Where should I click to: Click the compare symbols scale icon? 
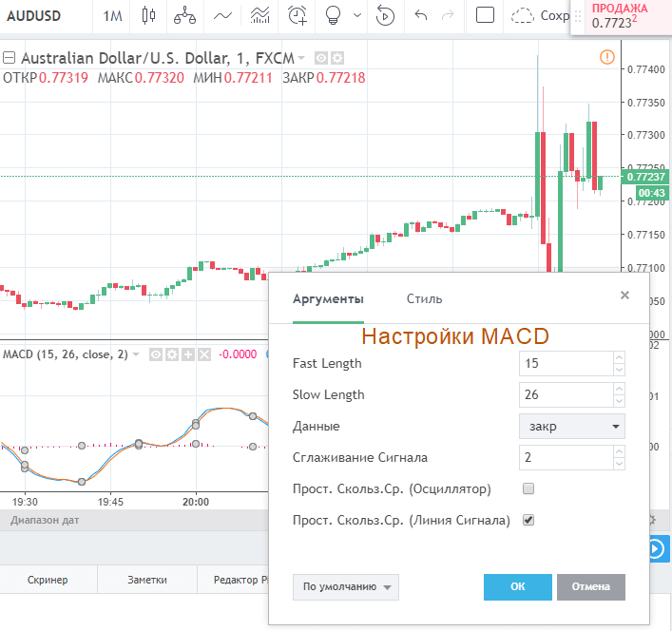tap(185, 15)
